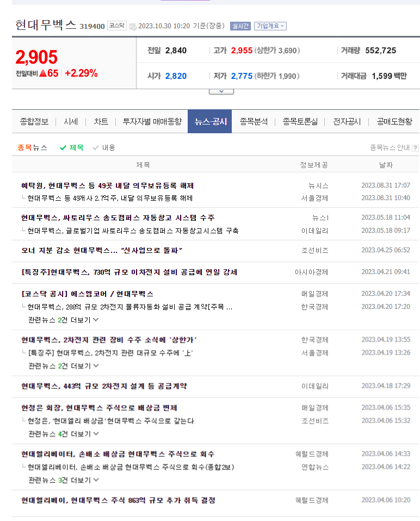Click the 고가 value 2,955
420x521 pixels.
tap(242, 51)
